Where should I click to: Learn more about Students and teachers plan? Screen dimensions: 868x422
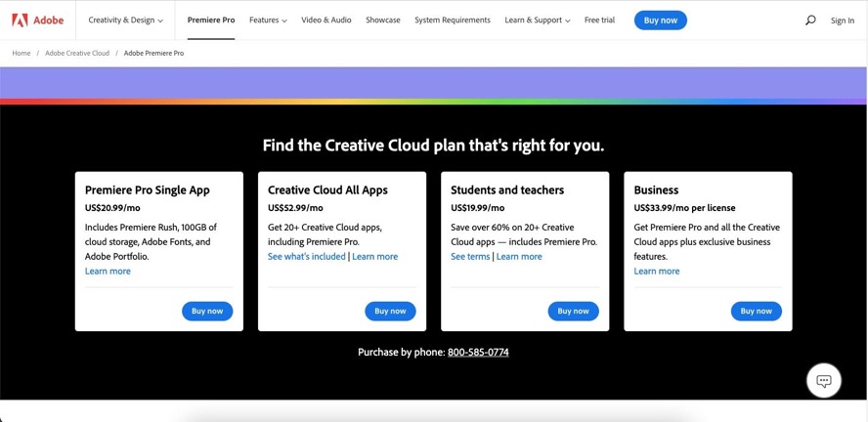[519, 257]
